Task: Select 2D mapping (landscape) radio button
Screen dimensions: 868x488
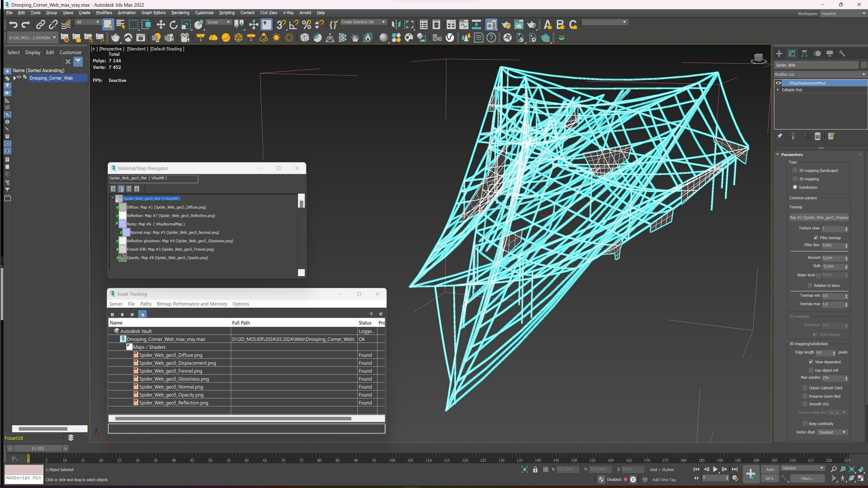Action: tap(795, 170)
